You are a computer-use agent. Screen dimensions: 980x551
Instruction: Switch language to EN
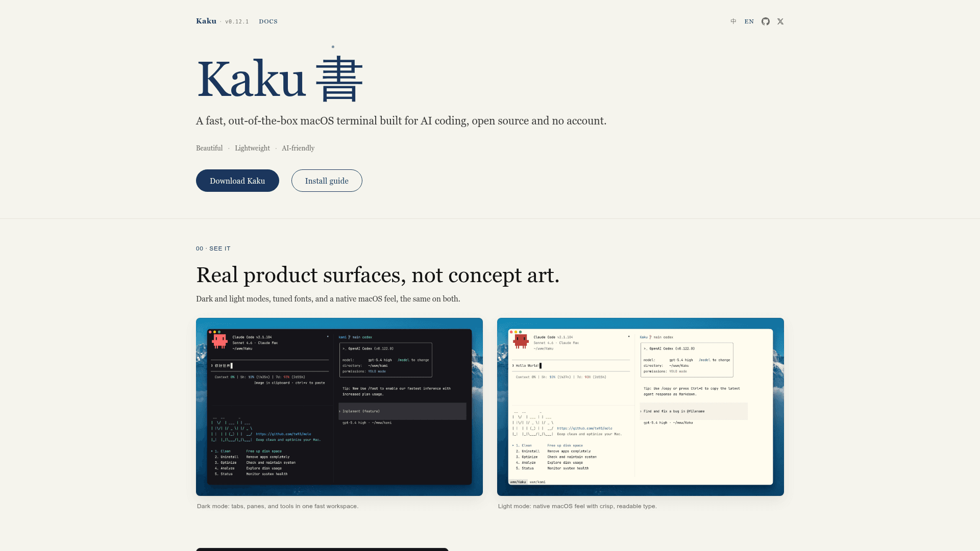point(749,21)
